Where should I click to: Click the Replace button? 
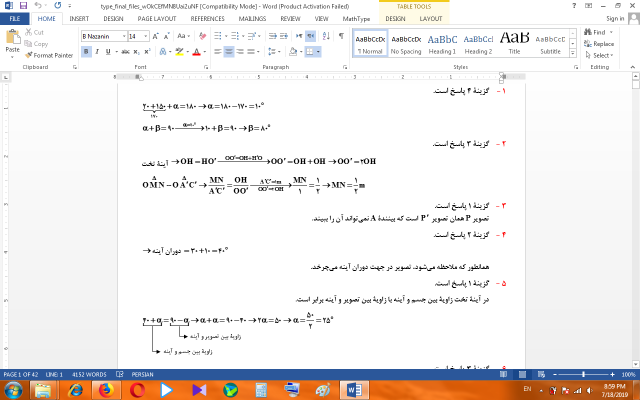point(599,44)
